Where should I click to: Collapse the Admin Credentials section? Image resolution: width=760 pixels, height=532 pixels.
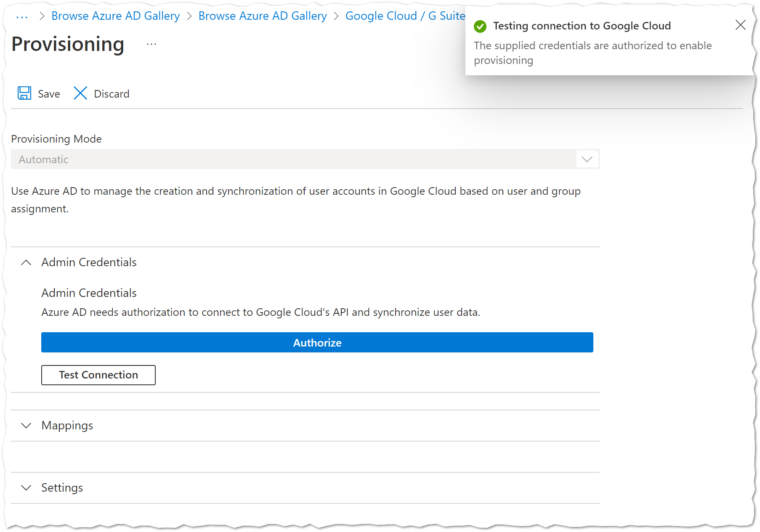tap(26, 262)
